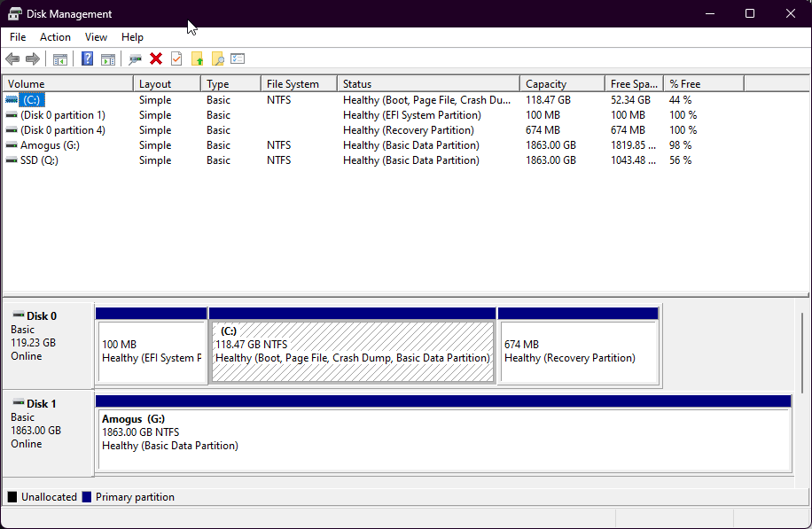Image resolution: width=812 pixels, height=529 pixels.
Task: Click the red X Delete icon
Action: (156, 59)
